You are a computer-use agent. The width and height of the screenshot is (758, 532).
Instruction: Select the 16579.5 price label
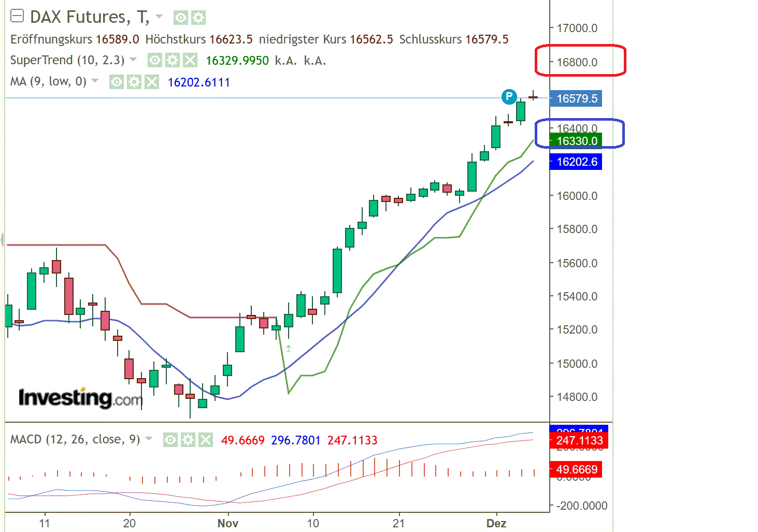coord(576,98)
